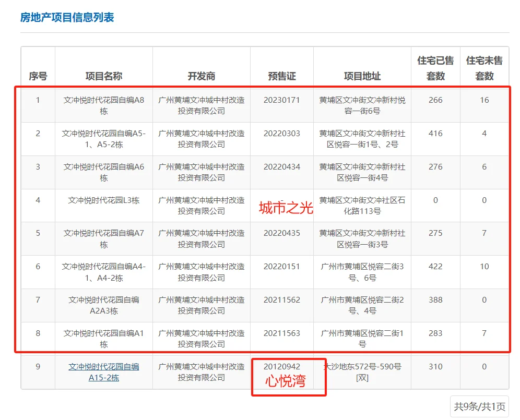Screen dimensions: 520x420
Task: Select the 项目名称 column header
Action: click(x=104, y=76)
